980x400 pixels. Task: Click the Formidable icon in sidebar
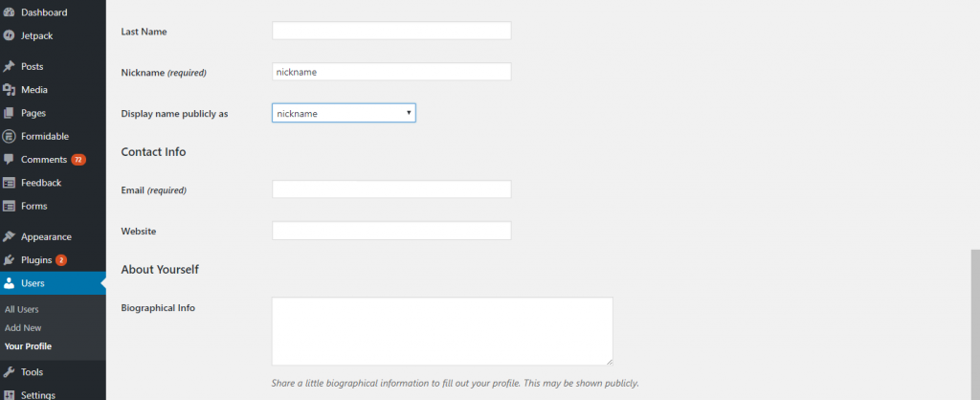(x=9, y=136)
